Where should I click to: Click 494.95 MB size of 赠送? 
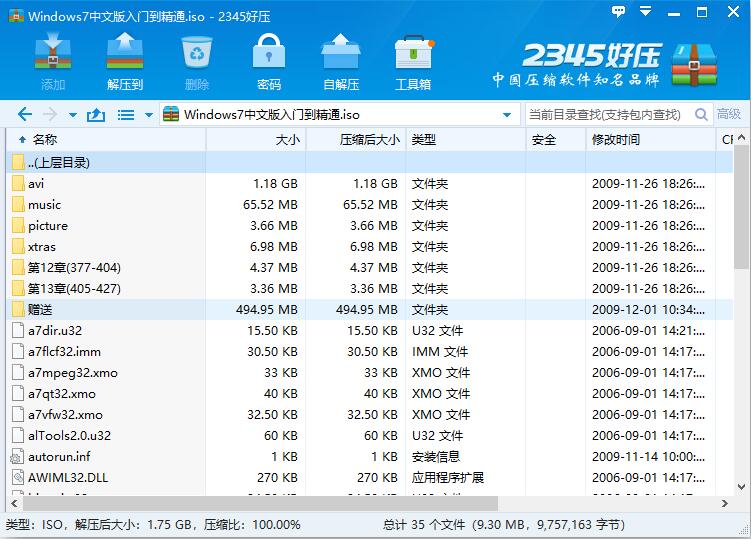pyautogui.click(x=267, y=310)
